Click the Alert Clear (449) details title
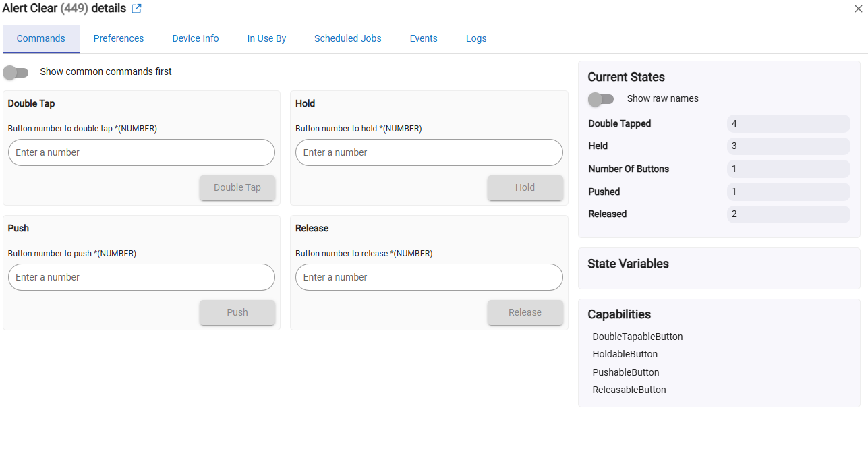 (x=65, y=9)
